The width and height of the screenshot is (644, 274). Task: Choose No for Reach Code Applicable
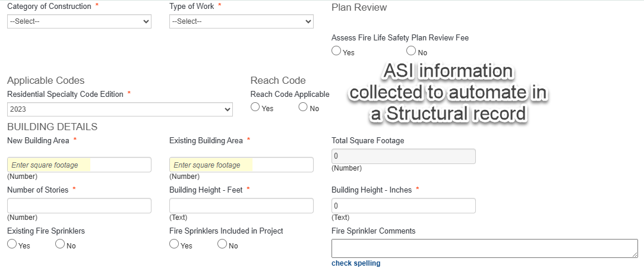point(303,108)
